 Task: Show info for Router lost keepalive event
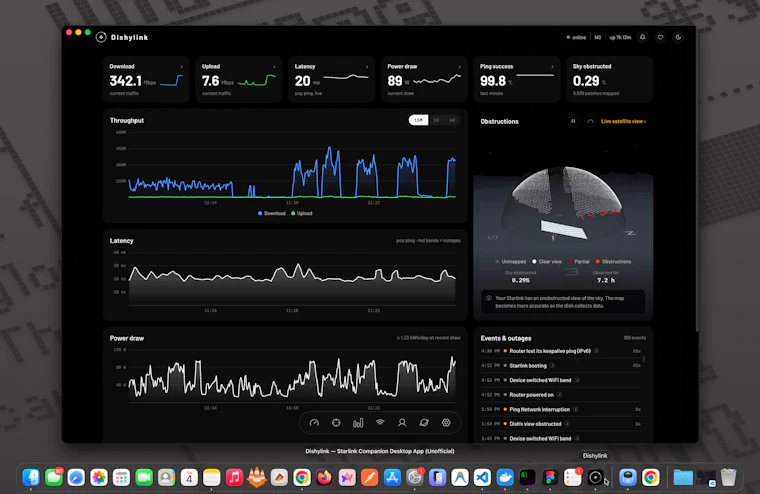(x=596, y=351)
